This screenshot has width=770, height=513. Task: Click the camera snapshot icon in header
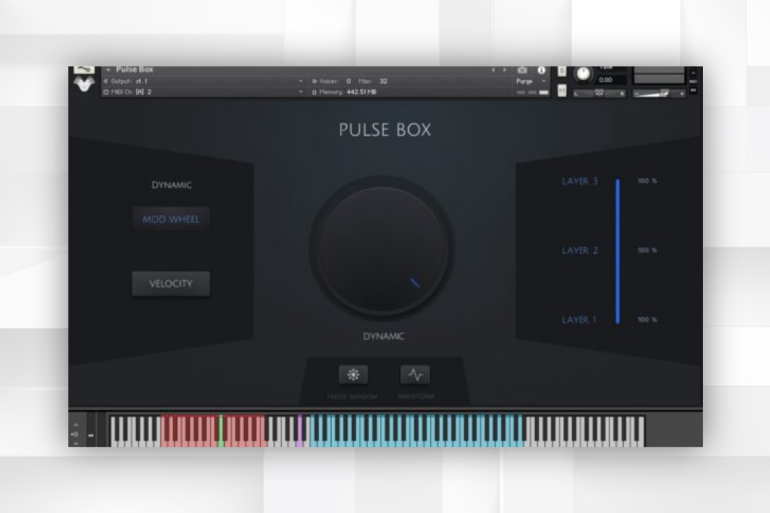point(522,70)
